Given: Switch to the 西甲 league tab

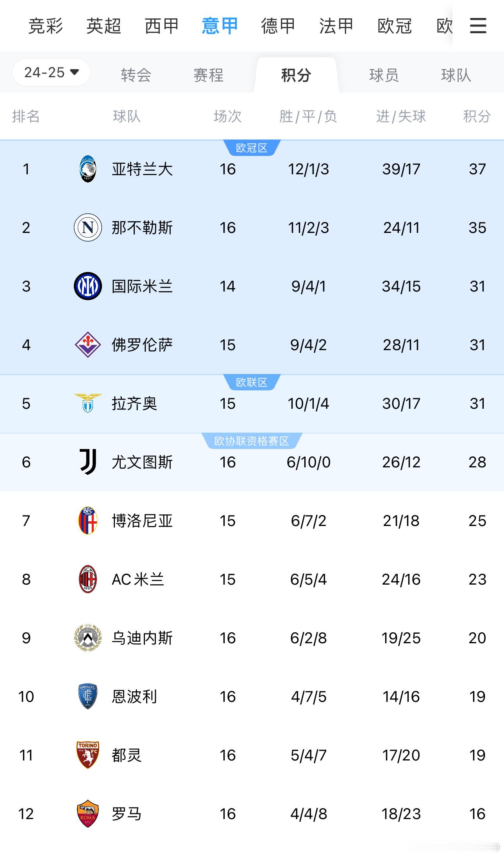Looking at the screenshot, I should (x=162, y=26).
